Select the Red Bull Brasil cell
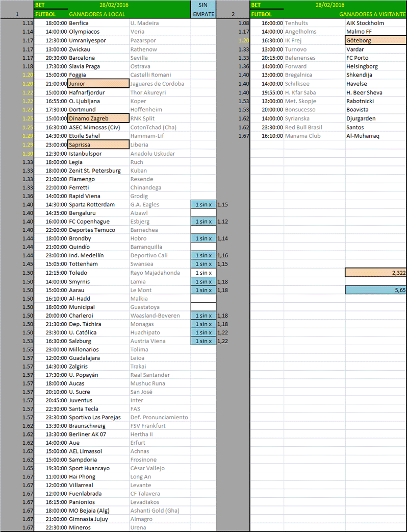 click(315, 127)
